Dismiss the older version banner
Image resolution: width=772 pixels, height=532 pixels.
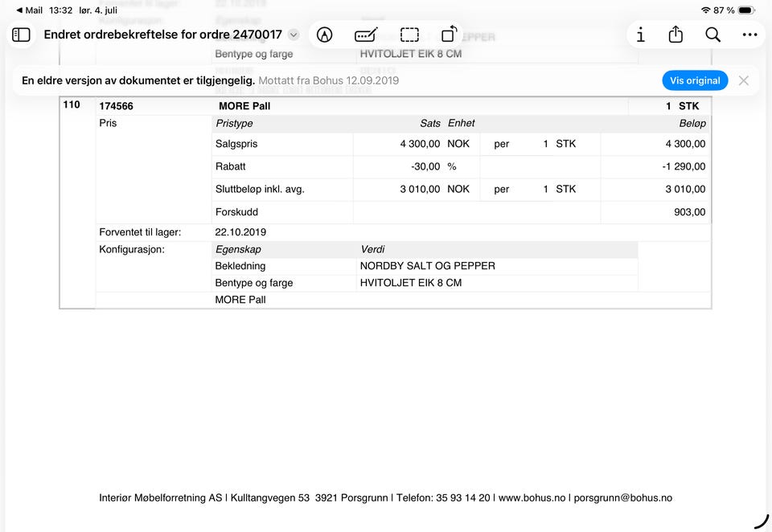click(743, 80)
